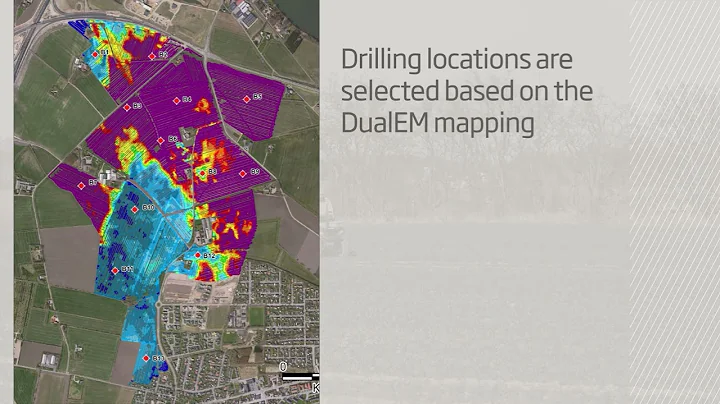This screenshot has width=720, height=404.
Task: Pick the B11 drilling location marker
Action: tap(115, 270)
